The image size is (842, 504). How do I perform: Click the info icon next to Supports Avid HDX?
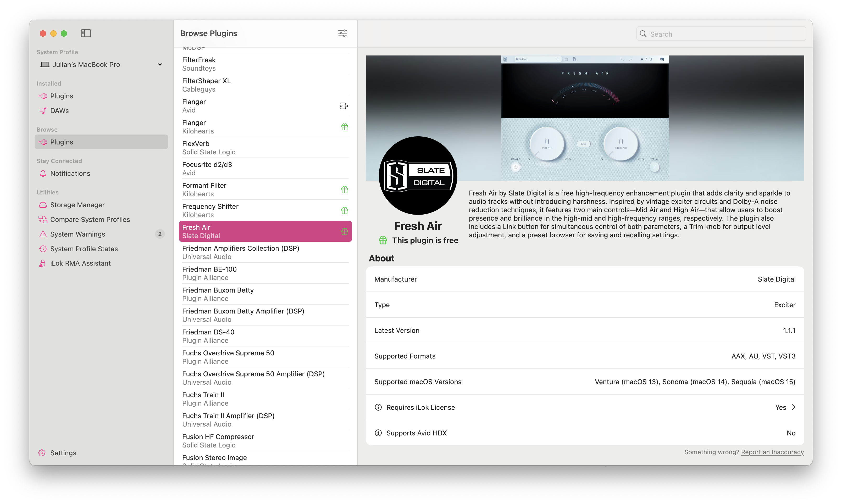[378, 433]
